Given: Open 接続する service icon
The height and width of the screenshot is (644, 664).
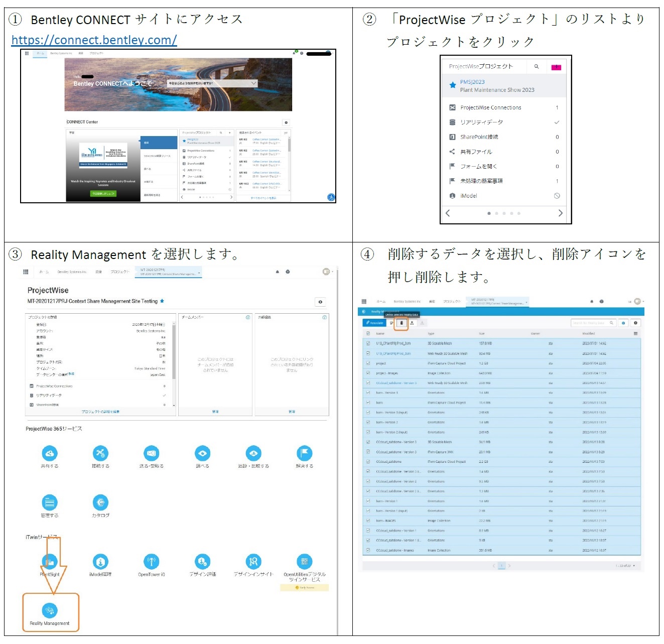Looking at the screenshot, I should 100,453.
